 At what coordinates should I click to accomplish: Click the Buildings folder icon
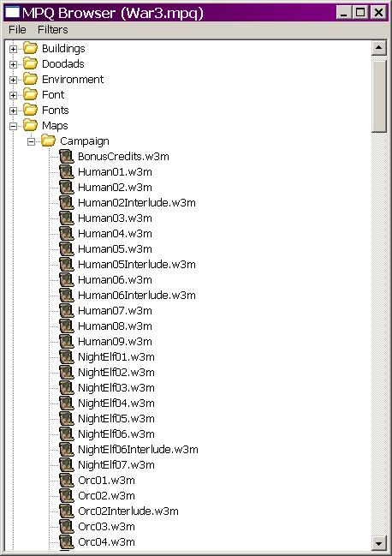pyautogui.click(x=31, y=48)
